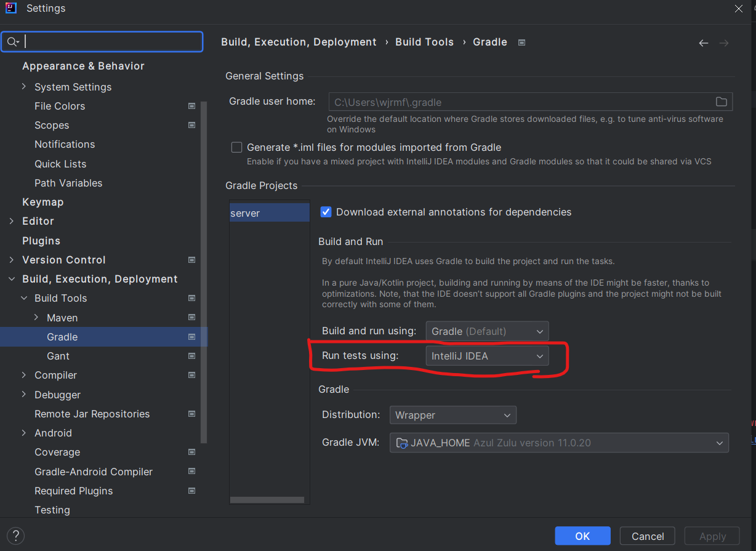Select Testing in the settings tree
The image size is (756, 551).
pyautogui.click(x=52, y=510)
